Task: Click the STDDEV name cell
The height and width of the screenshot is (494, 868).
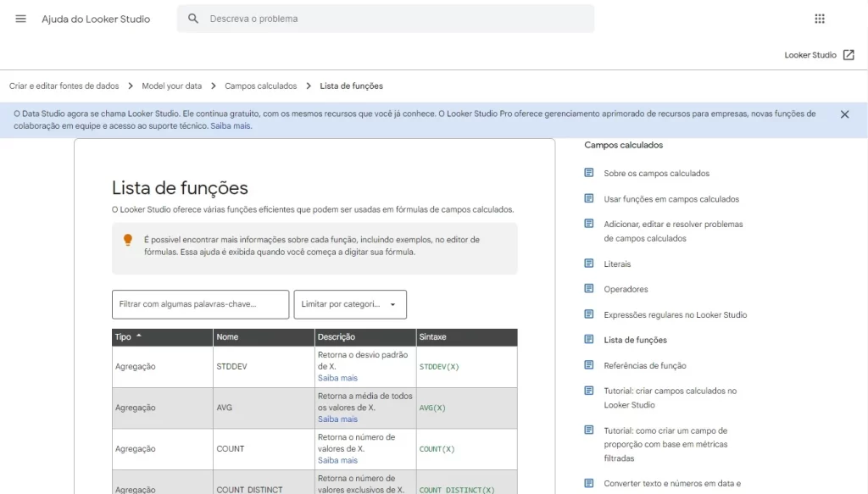Action: 264,367
